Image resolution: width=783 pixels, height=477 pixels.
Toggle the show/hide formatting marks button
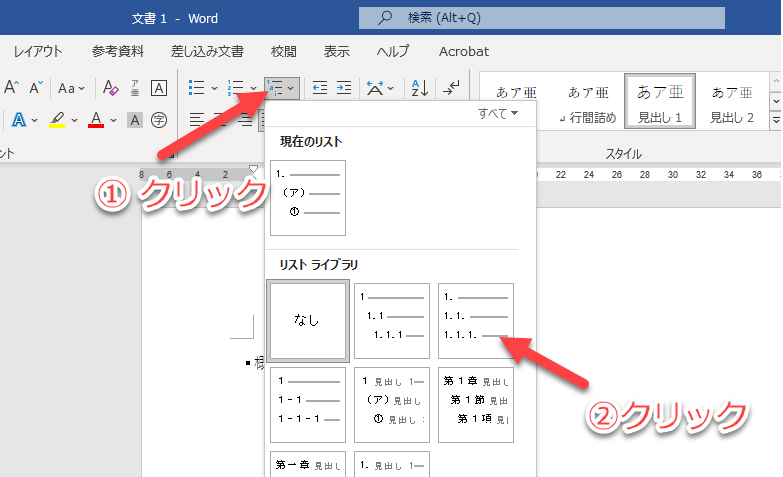451,88
